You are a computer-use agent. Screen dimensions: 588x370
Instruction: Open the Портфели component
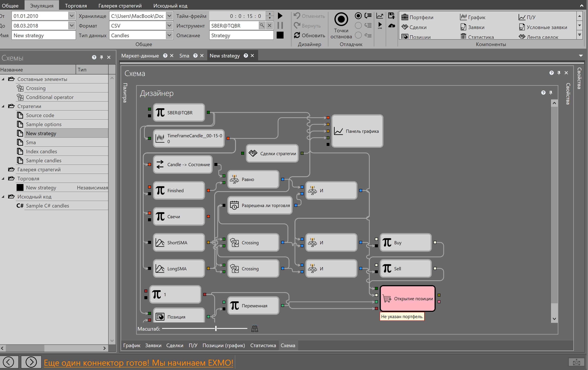418,17
